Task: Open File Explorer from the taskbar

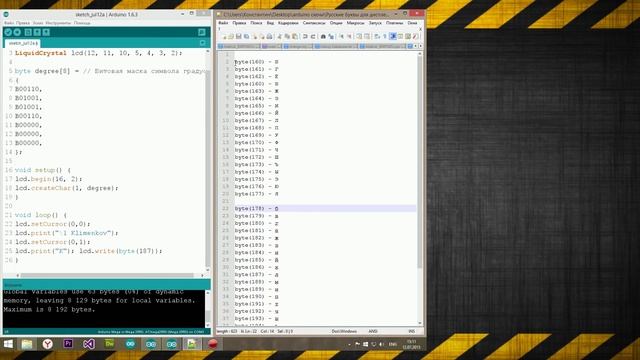Action: tap(27, 344)
